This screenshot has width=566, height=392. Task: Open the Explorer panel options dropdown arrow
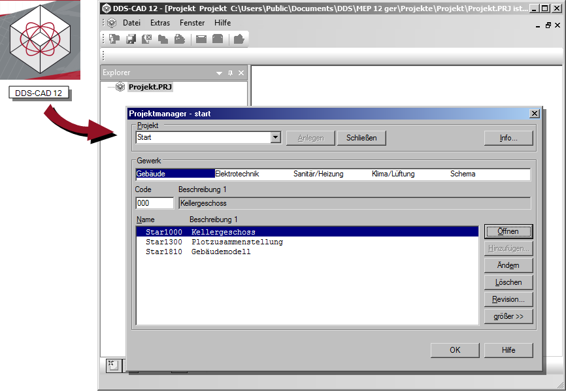220,73
